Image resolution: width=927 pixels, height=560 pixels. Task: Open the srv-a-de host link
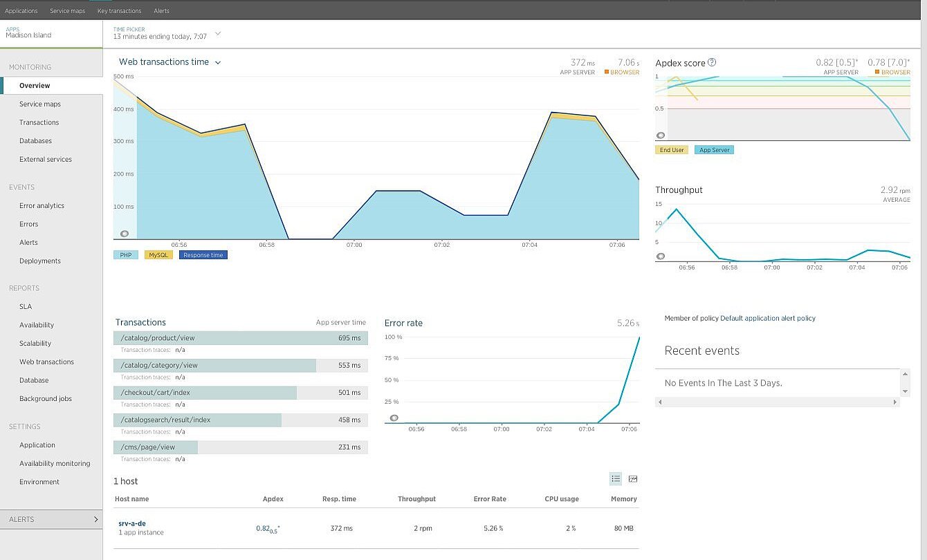pos(132,523)
